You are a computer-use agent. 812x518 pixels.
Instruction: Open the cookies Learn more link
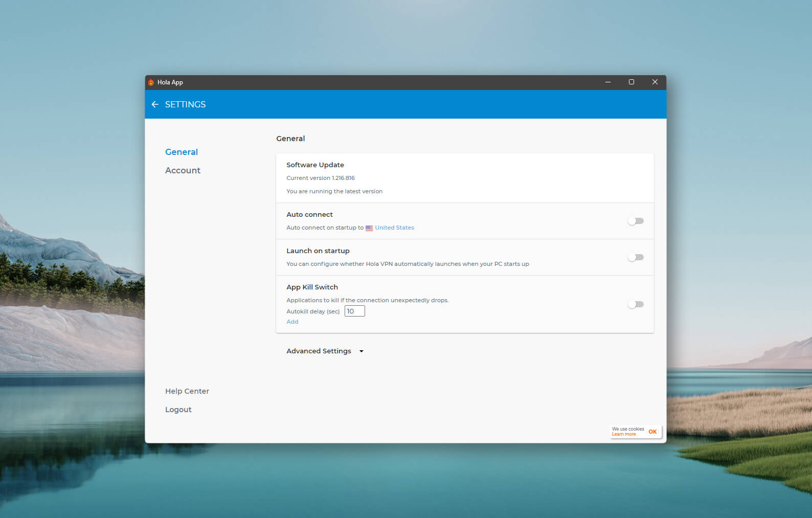point(624,434)
